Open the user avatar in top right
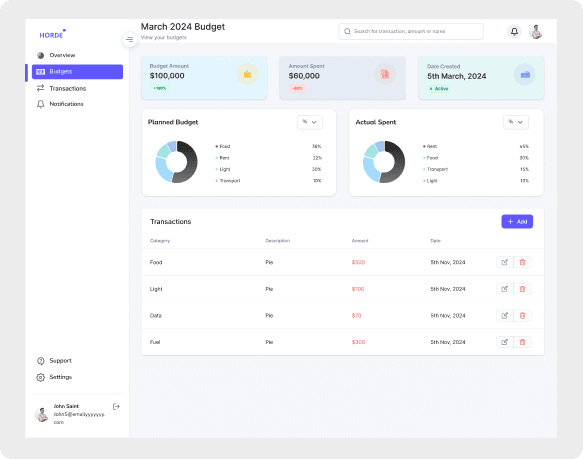The width and height of the screenshot is (583, 459). (536, 32)
